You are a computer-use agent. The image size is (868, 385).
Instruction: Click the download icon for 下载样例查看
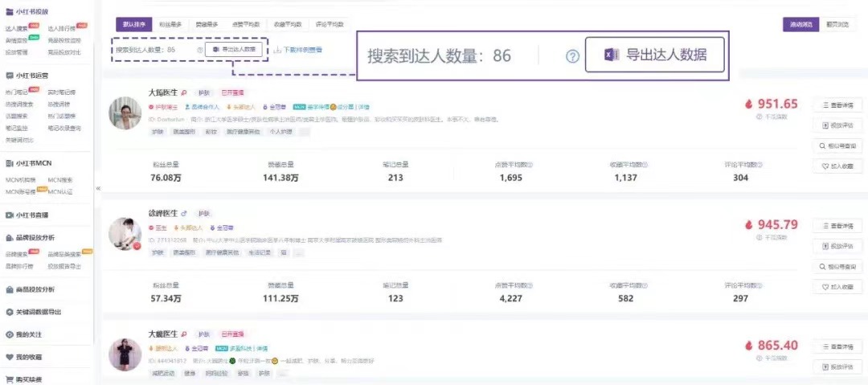[x=278, y=49]
